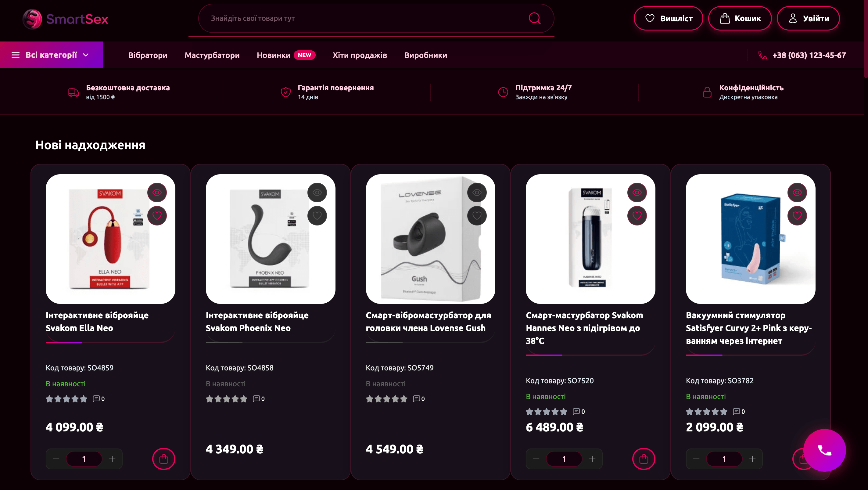Add Svakom Ella Neo to cart

click(163, 459)
